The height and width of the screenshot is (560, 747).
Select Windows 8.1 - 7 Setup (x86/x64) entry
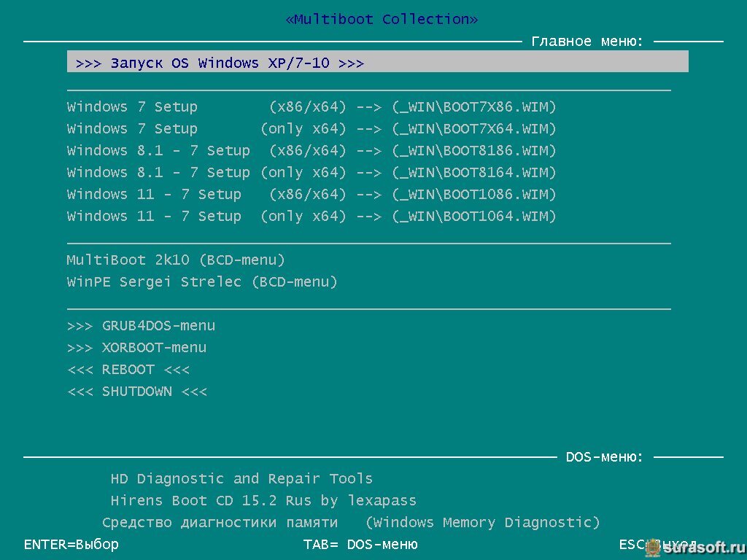tap(311, 150)
